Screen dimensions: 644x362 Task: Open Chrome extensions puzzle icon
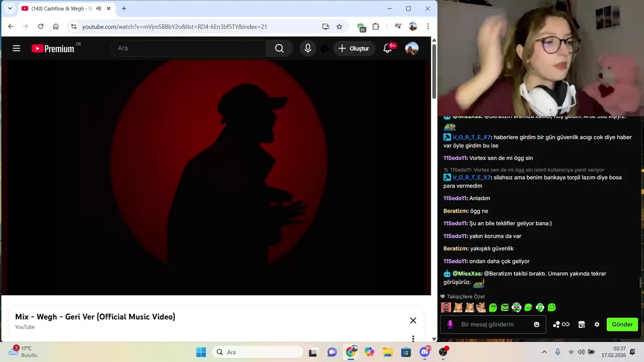point(376,27)
